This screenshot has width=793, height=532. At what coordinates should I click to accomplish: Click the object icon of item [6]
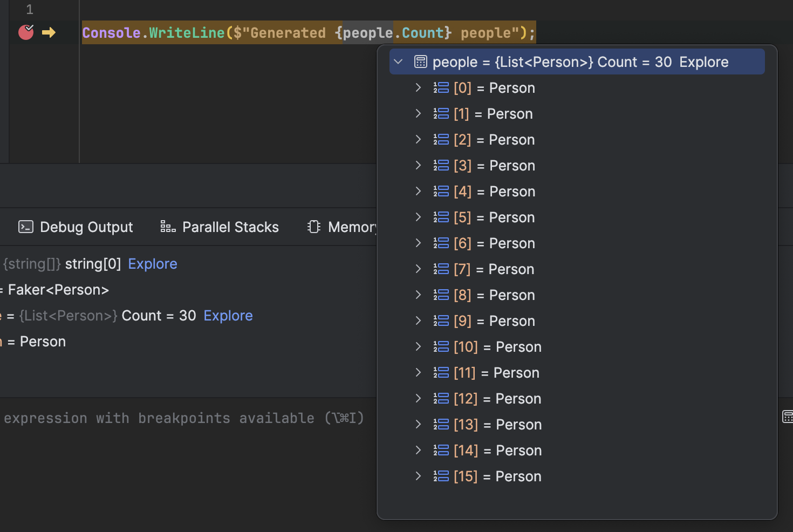pos(441,243)
